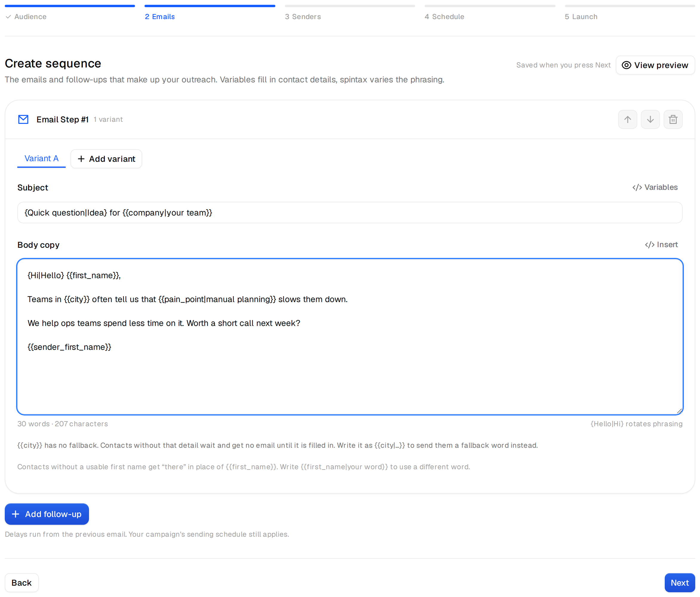Click the 'Delays run from the previous email' note
This screenshot has height=597, width=700.
coord(147,534)
